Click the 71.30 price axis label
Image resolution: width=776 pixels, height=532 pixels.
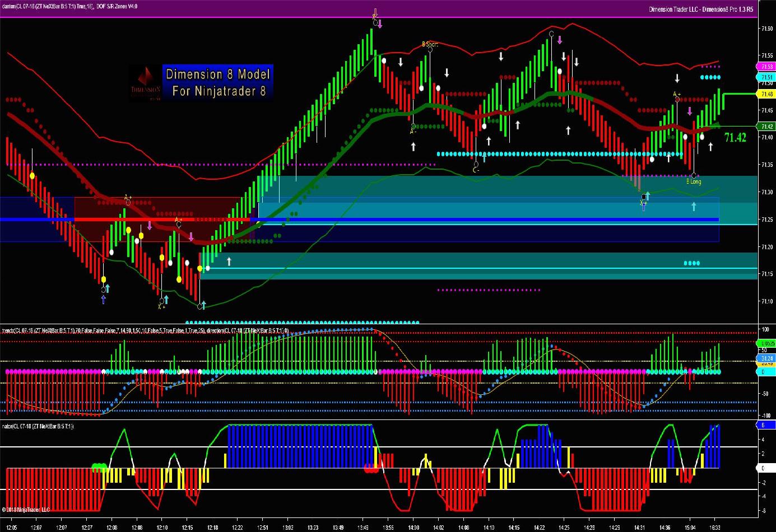(767, 192)
